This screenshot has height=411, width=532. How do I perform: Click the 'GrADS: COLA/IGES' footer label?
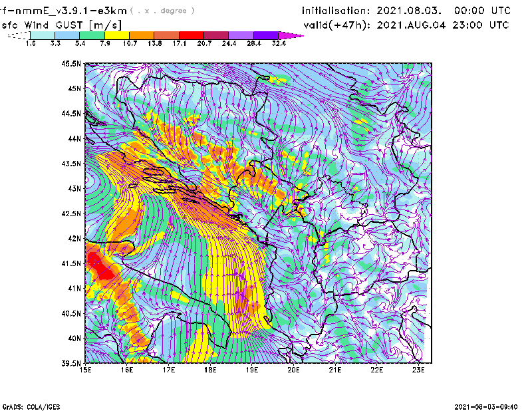pyautogui.click(x=31, y=407)
